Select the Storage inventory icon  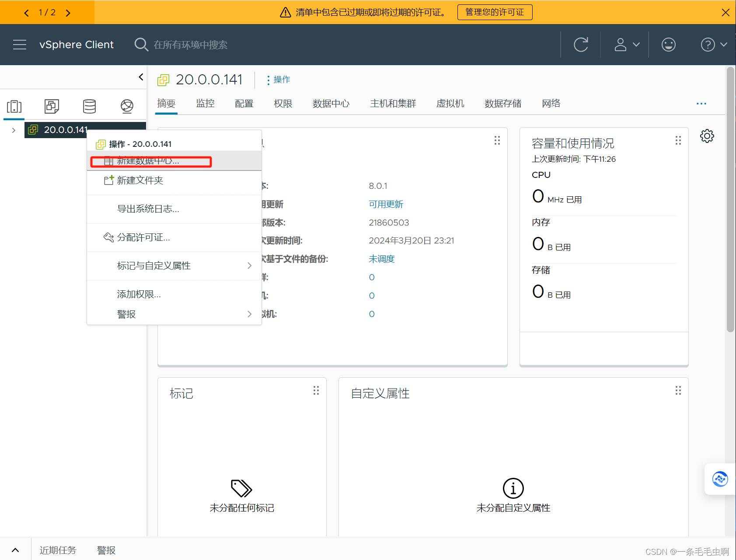[89, 106]
